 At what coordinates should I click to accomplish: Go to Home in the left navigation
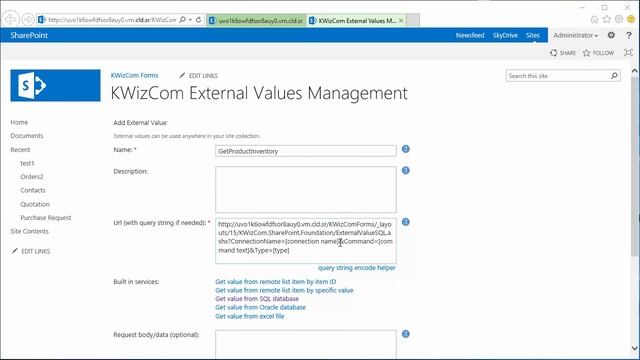pyautogui.click(x=19, y=122)
